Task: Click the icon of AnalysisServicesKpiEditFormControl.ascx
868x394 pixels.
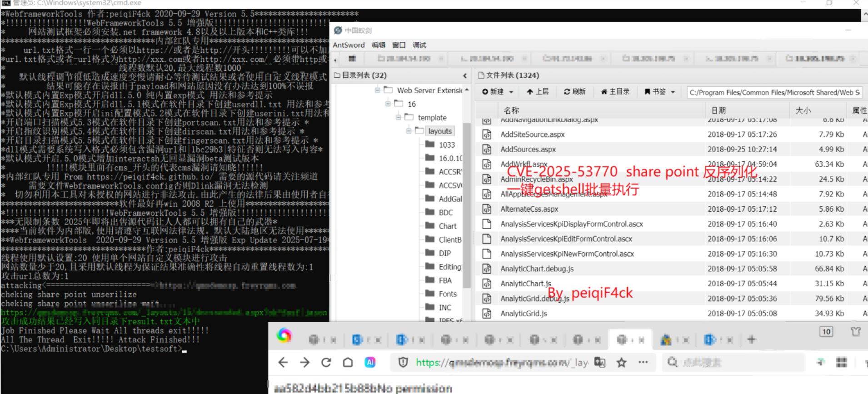Action: click(487, 239)
